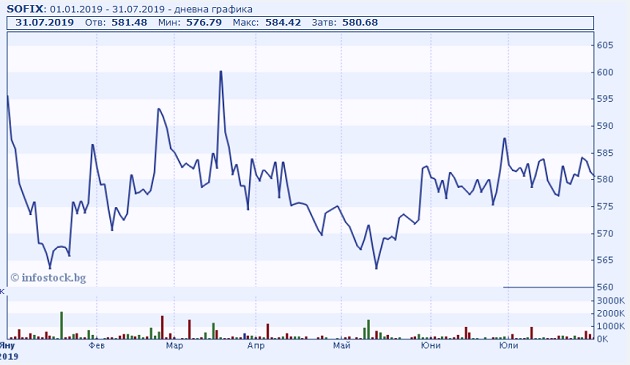Screen dimensions: 630x365
Task: Click the 585 price axis label
Action: point(605,153)
